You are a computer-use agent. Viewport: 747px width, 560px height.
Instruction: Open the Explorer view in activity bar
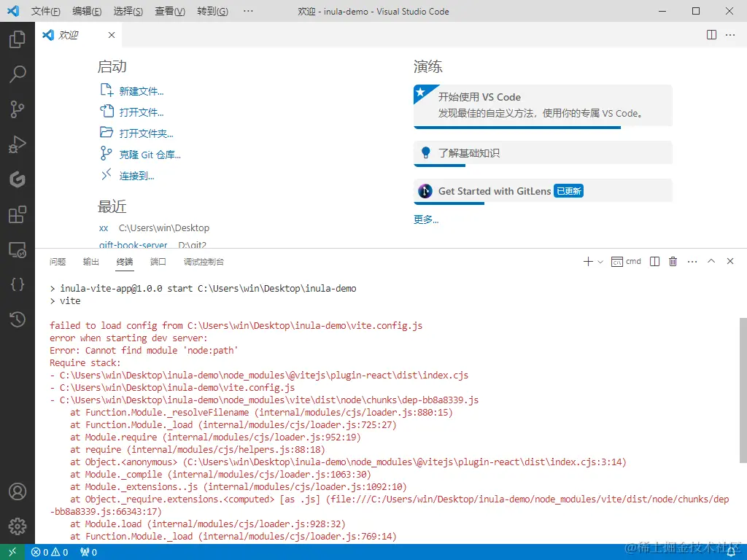(x=18, y=39)
